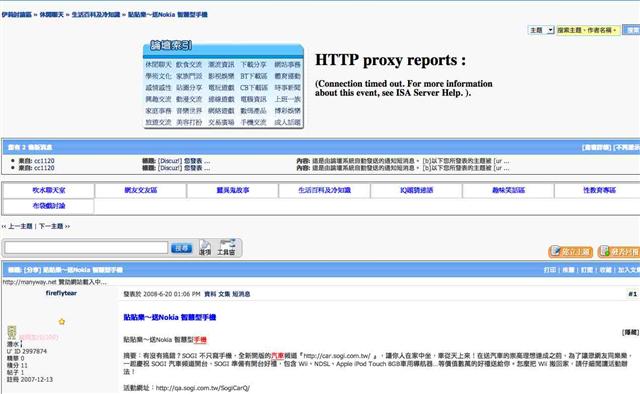Open 時事新聞 in forum index panel
This screenshot has height=394, width=640.
pos(287,88)
